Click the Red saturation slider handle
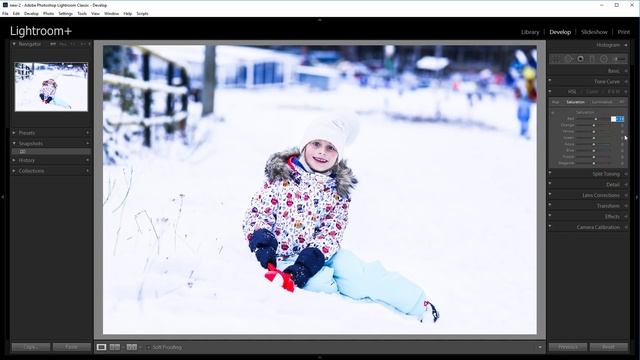This screenshot has height=360, width=640. tap(596, 119)
